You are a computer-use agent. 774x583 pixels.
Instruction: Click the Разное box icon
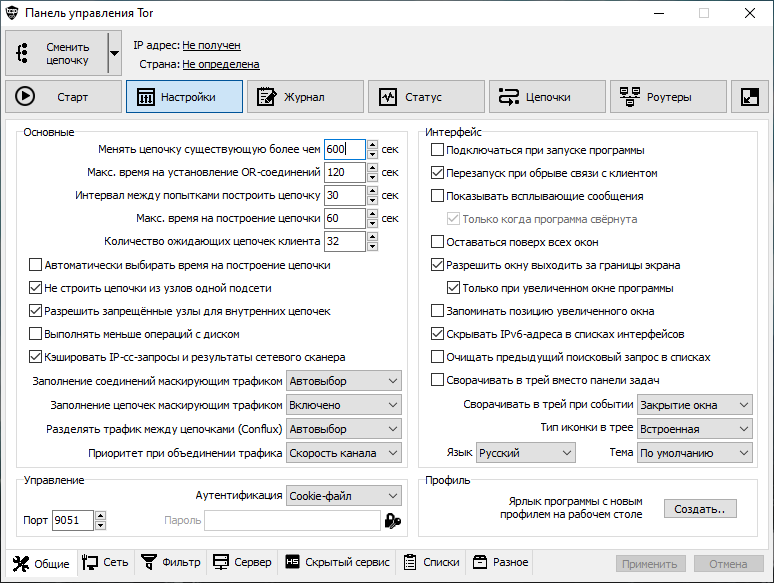click(x=480, y=562)
